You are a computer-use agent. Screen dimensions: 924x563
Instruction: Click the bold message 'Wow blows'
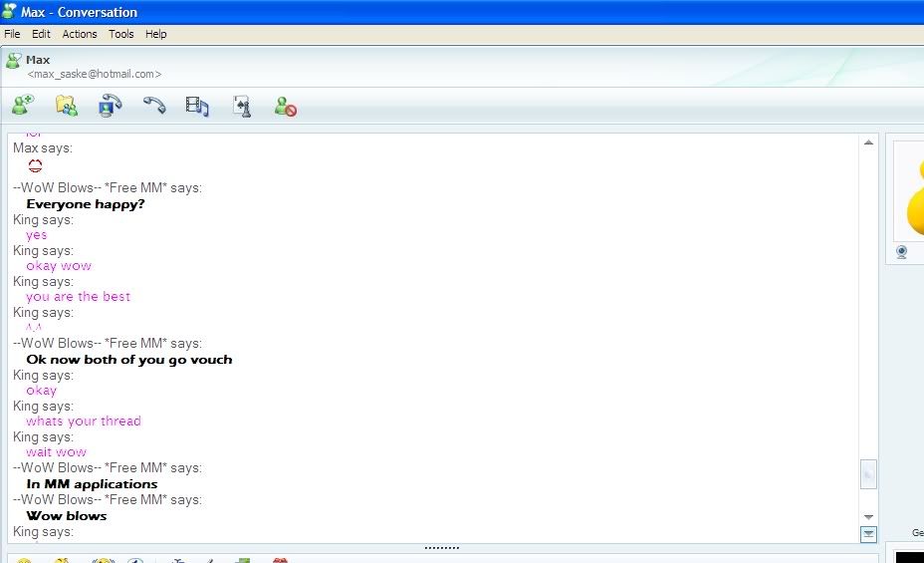(67, 516)
